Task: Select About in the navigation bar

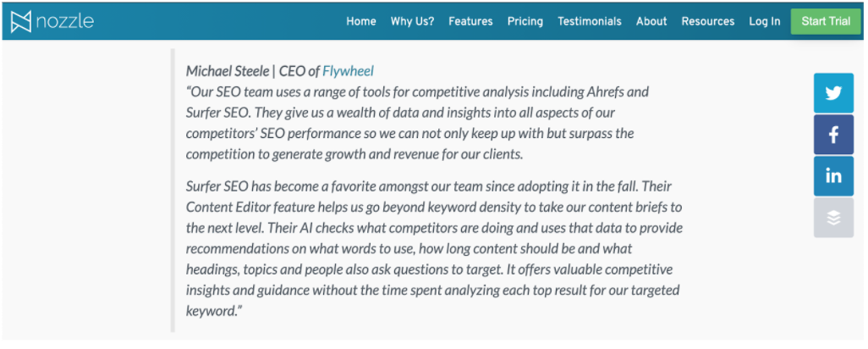Action: click(x=651, y=21)
